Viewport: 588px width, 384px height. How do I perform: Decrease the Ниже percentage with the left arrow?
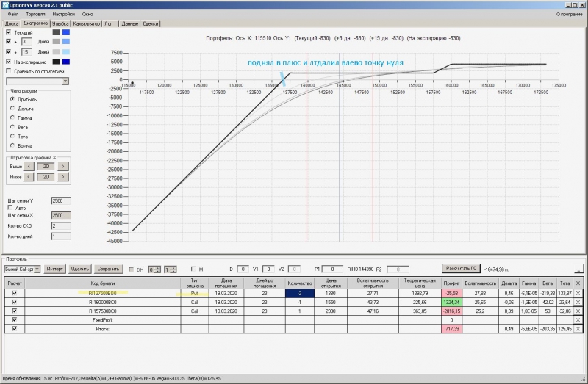29,177
